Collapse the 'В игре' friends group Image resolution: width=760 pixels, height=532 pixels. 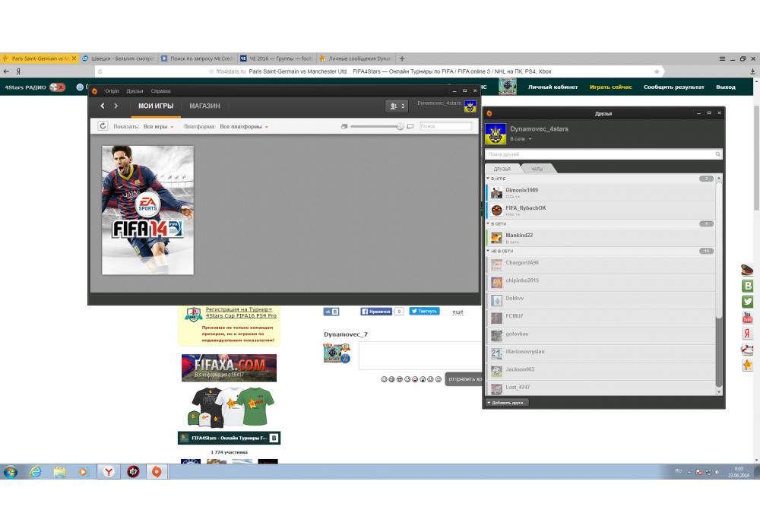click(x=489, y=179)
